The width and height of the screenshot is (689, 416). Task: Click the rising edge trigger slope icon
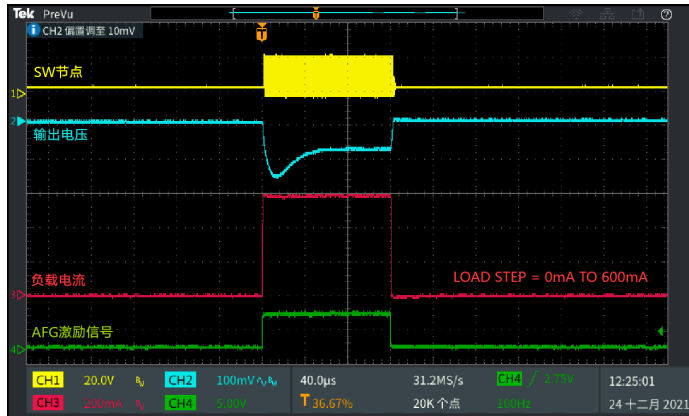click(x=533, y=379)
